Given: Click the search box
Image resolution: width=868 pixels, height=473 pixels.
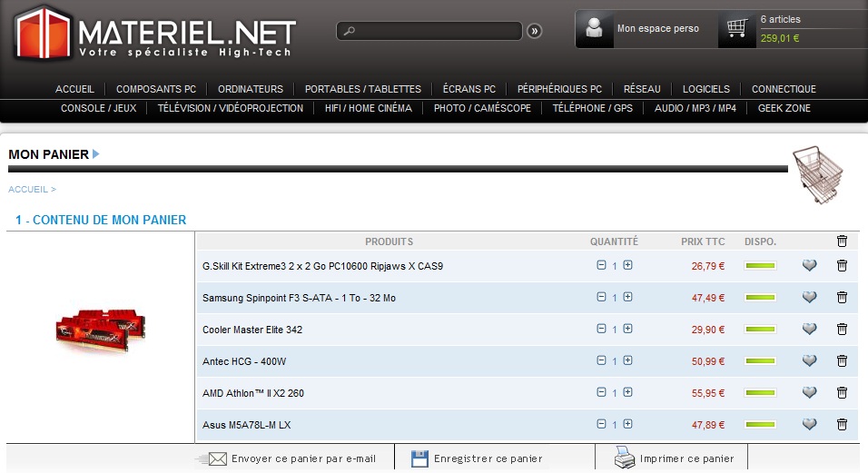Looking at the screenshot, I should point(429,31).
